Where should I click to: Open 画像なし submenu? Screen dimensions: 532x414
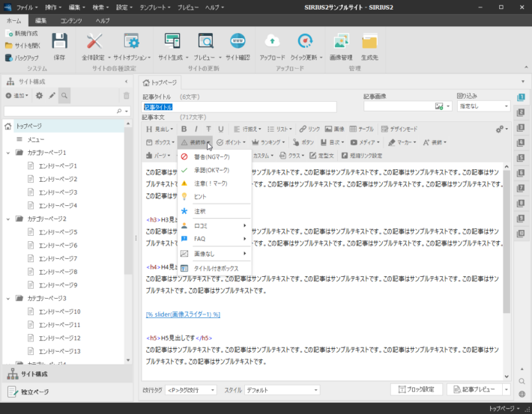[214, 254]
